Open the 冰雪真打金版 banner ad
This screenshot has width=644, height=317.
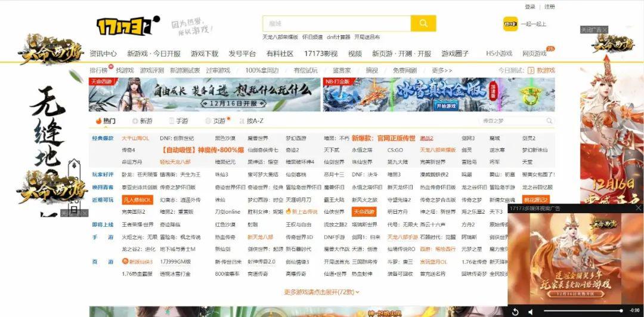tap(439, 94)
